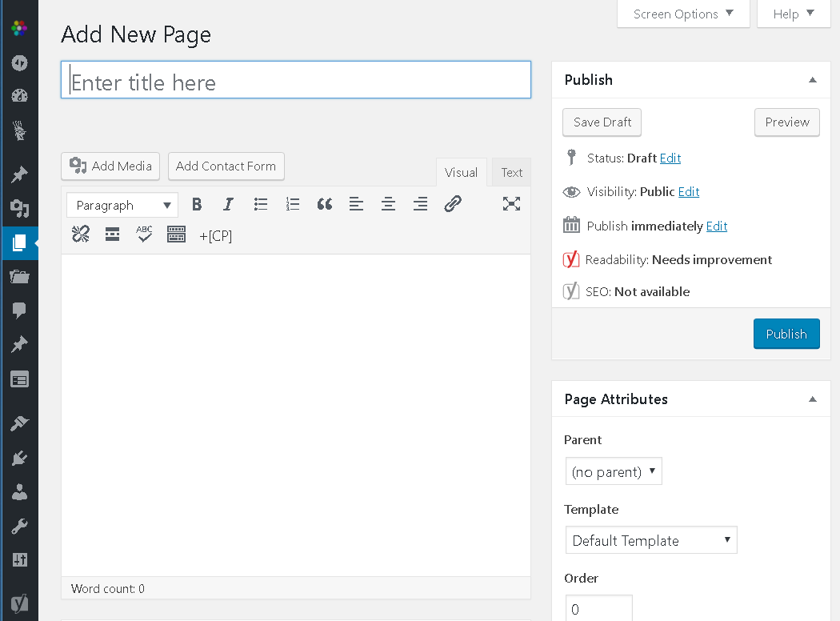
Task: Open keyboard shortcuts help via keyboard icon
Action: point(176,234)
